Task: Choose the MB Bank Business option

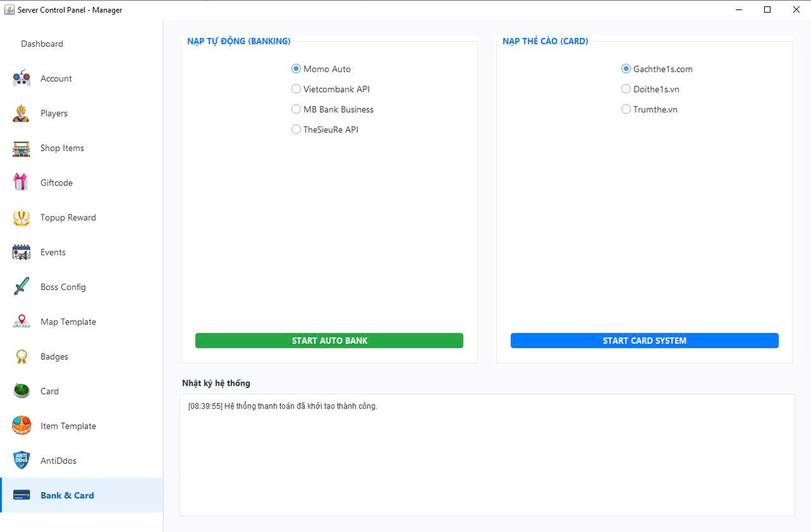Action: pyautogui.click(x=333, y=110)
